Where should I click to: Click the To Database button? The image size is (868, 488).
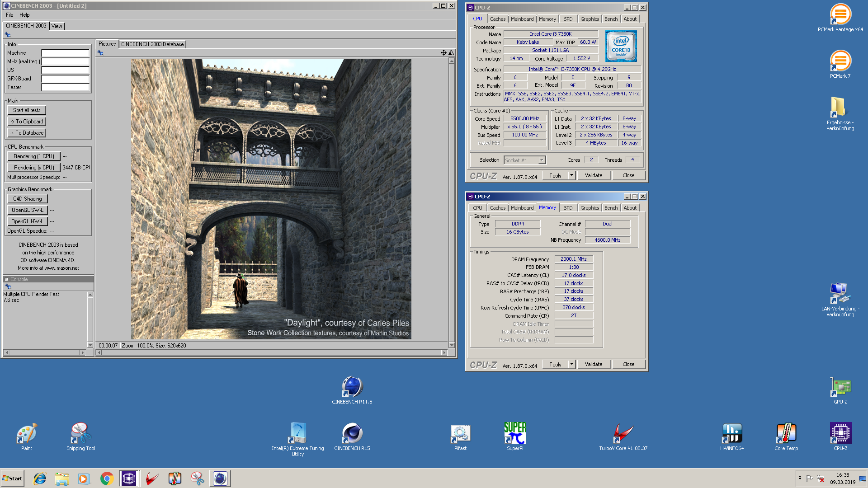tap(27, 133)
